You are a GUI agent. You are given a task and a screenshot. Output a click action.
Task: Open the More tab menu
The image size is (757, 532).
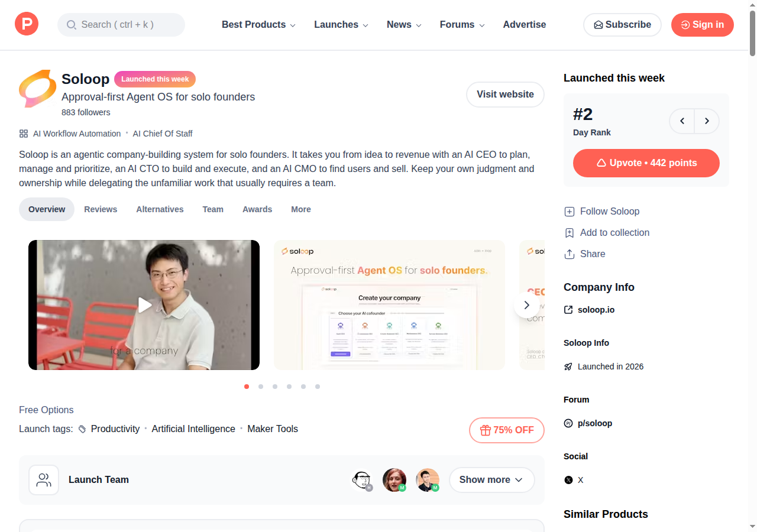[301, 209]
